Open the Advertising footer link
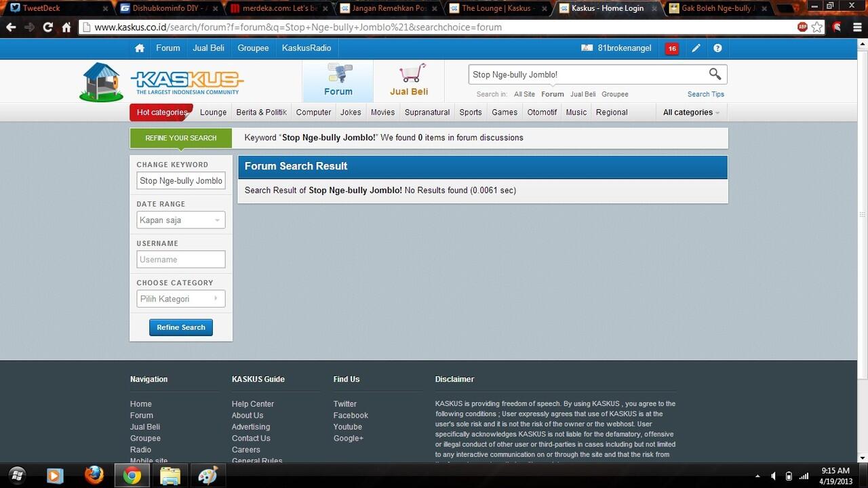 pyautogui.click(x=251, y=427)
